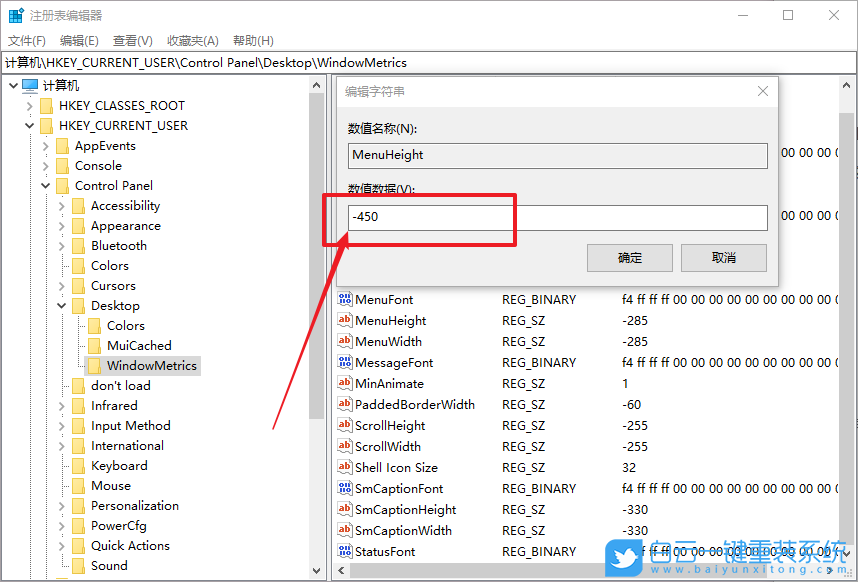The image size is (858, 582).
Task: Click the Registry Editor icon in the title bar
Action: [14, 14]
